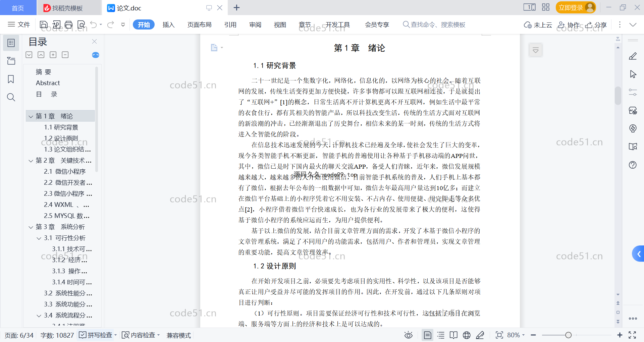Open a new tab with plus button
Image resolution: width=644 pixels, height=342 pixels.
[x=236, y=7]
